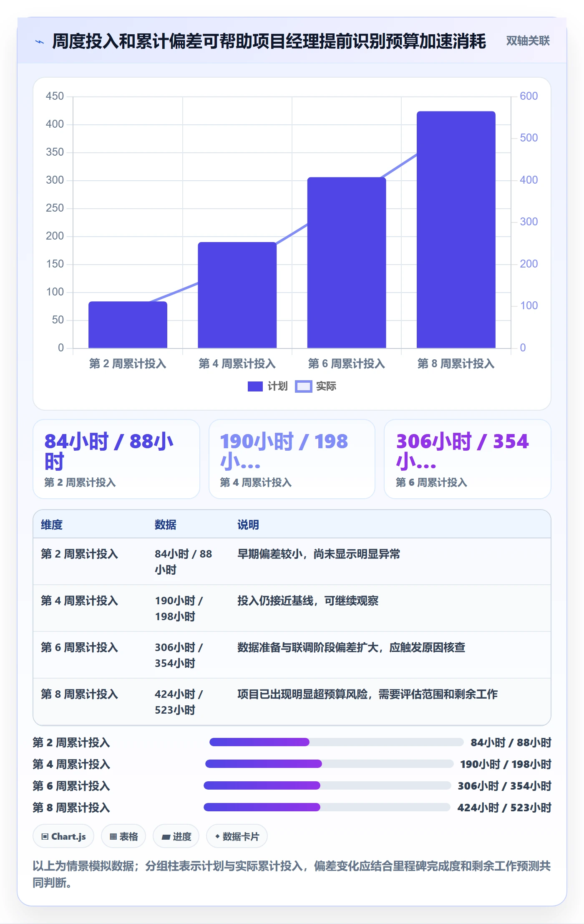Toggle the 计划 legend swatch

[x=255, y=386]
